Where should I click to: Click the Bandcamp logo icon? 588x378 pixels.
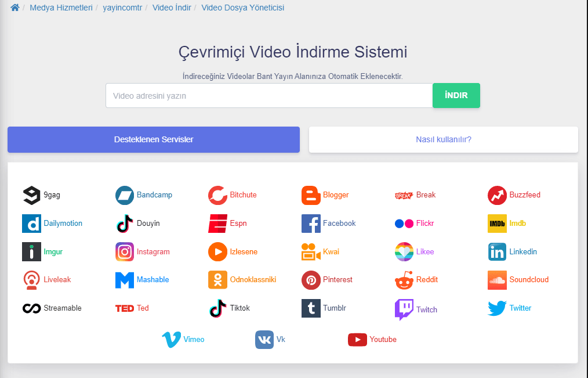125,195
